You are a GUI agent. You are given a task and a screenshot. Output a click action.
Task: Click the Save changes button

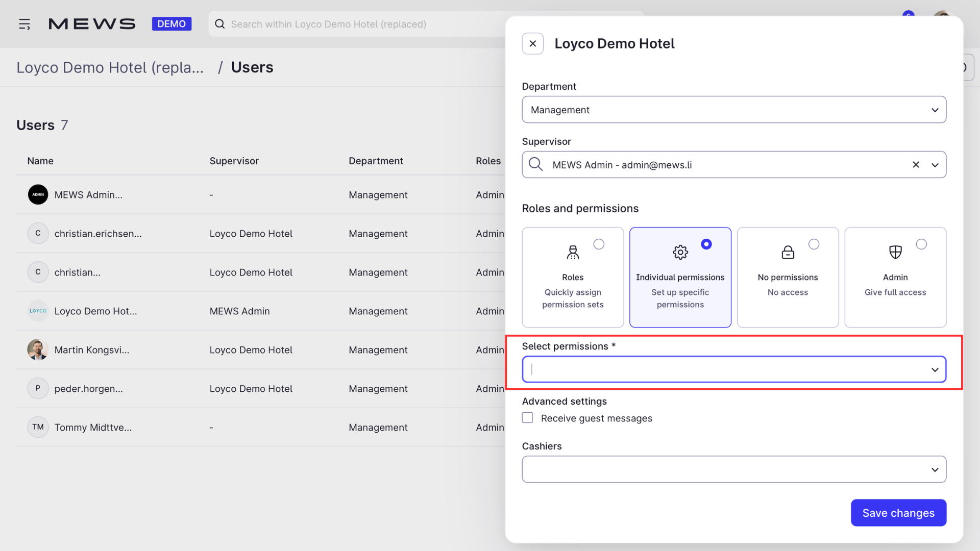(898, 513)
